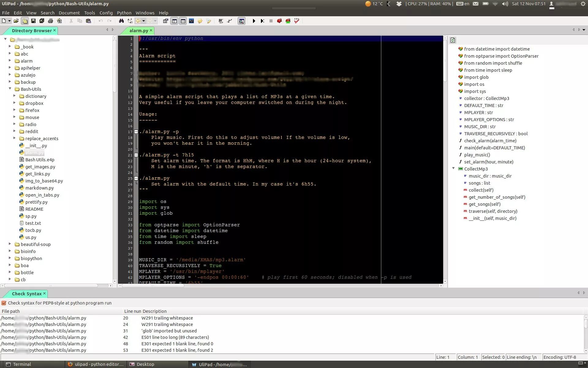
Task: Click the alarm.py error on line 31
Action: point(169,331)
